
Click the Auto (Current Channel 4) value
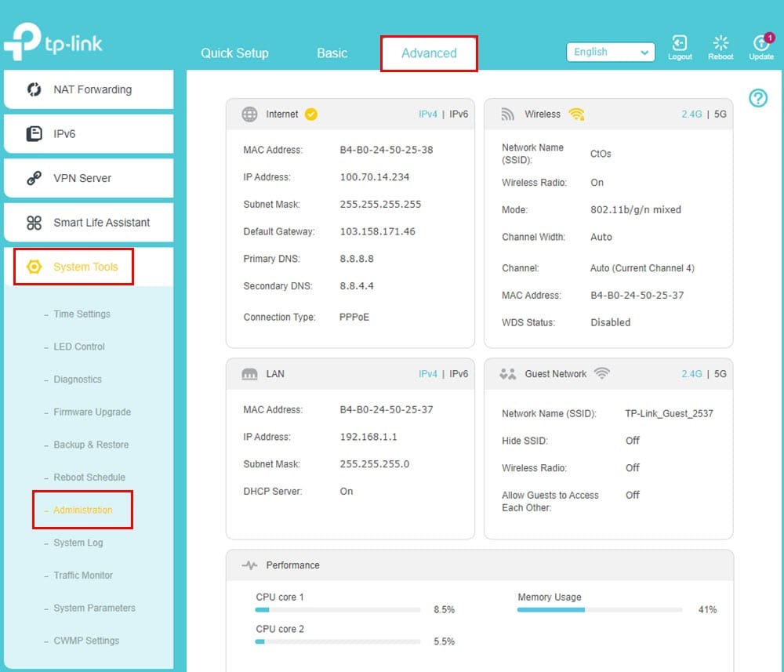pos(642,268)
